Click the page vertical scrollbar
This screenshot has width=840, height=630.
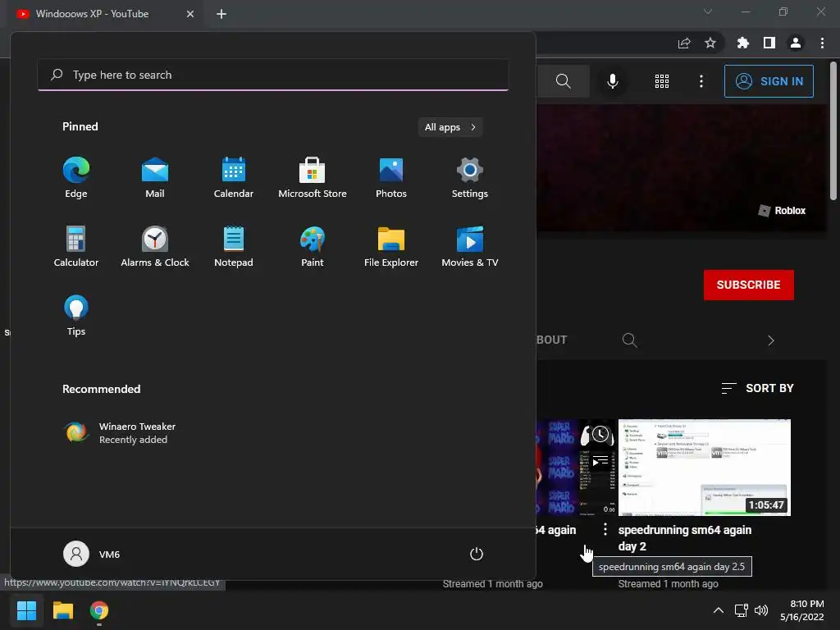click(833, 131)
